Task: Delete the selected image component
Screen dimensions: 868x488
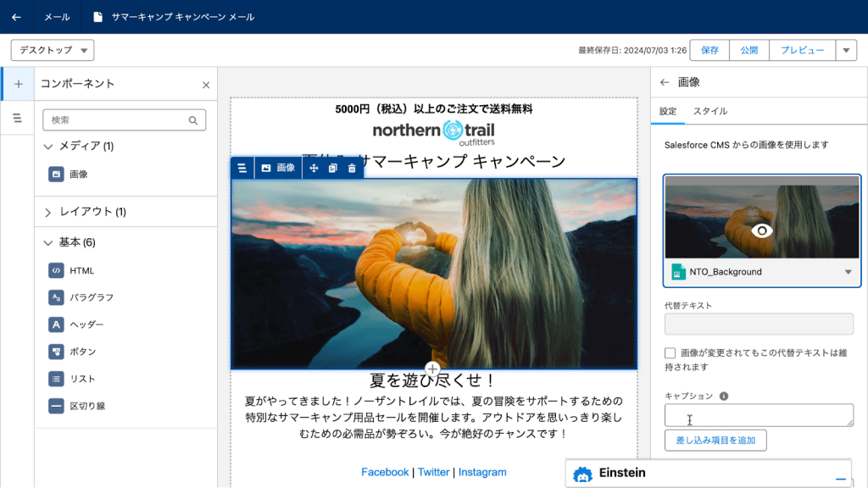Action: click(352, 169)
